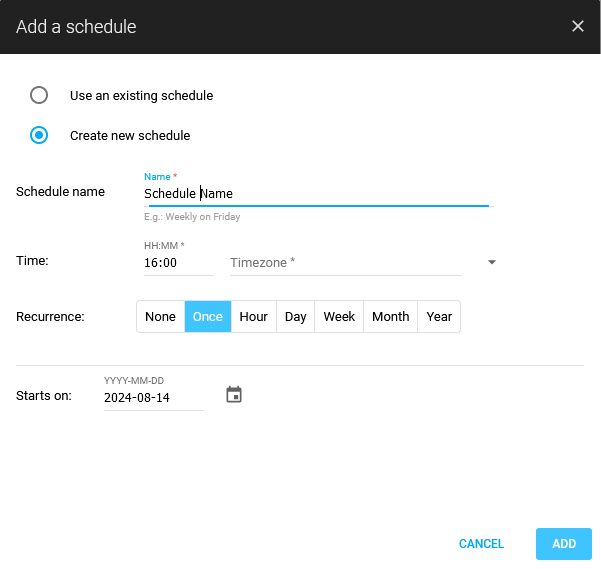Focus the HH:MM time input field
The height and width of the screenshot is (569, 601).
pos(178,263)
